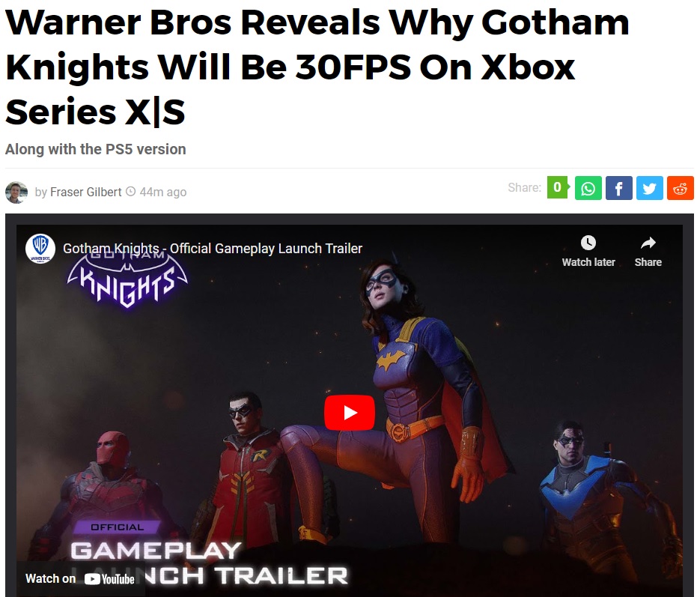Screen dimensions: 700x597
Task: Click the clock icon beside timestamp
Action: point(131,192)
